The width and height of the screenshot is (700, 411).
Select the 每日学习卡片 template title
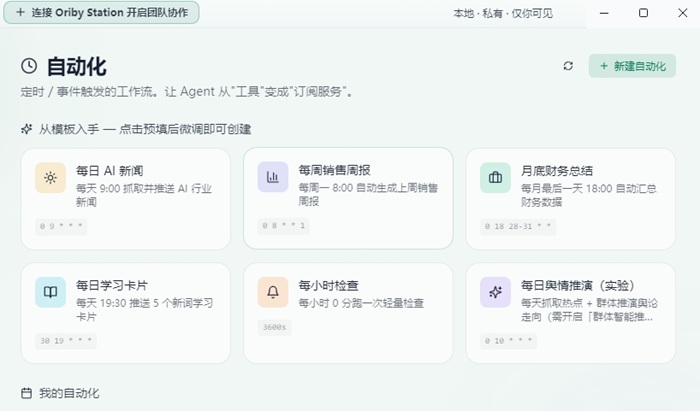112,286
